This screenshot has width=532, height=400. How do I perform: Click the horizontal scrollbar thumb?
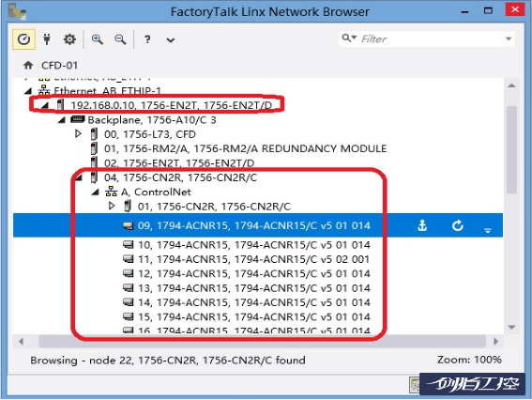(263, 341)
